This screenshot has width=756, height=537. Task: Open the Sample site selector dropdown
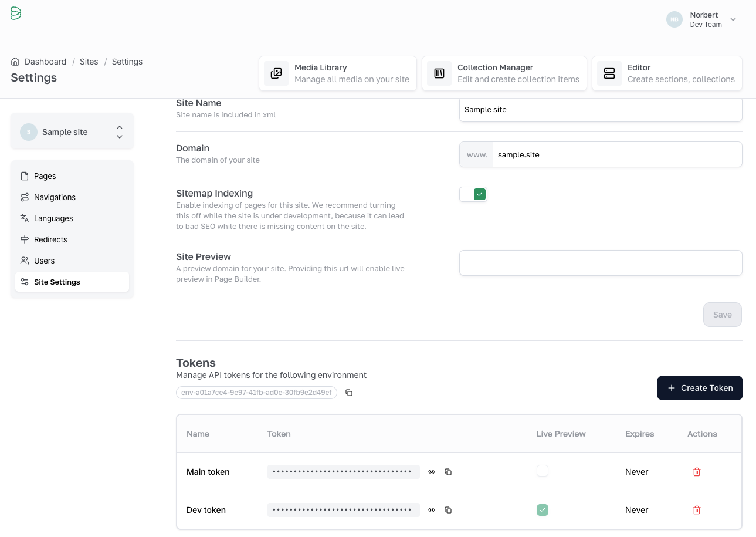coord(72,132)
